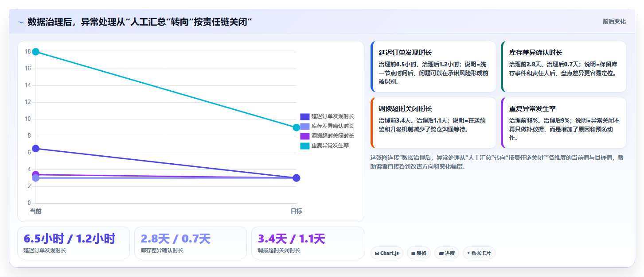Screen dimensions: 644x277
Task: Click the 6.5小时 / 1.2小时 stat value
Action: 70,239
